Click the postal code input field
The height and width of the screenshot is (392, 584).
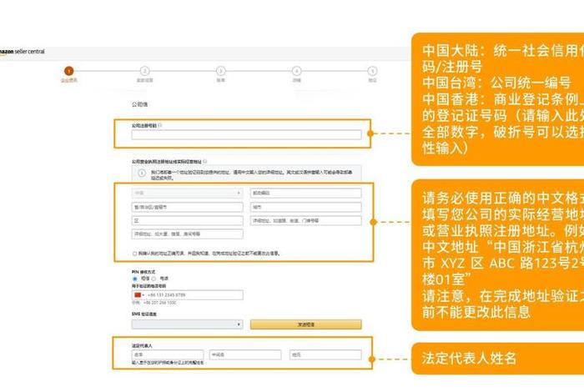pos(305,193)
